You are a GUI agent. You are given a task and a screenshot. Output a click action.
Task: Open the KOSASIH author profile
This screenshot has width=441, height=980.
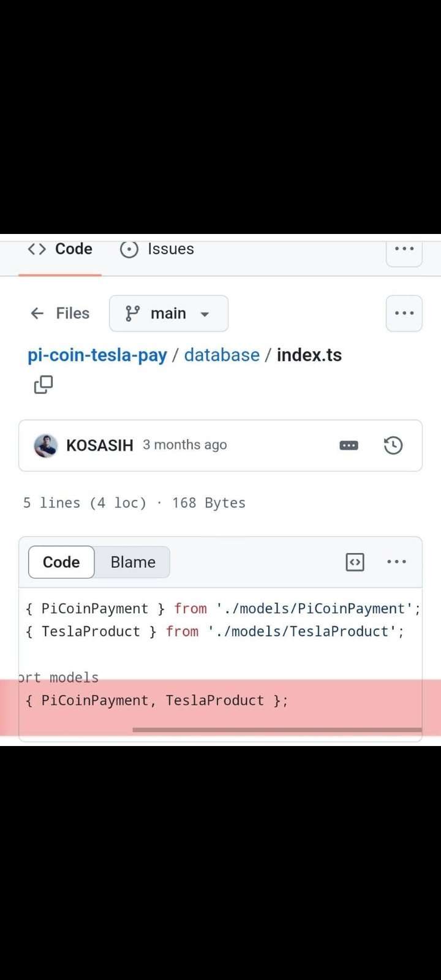99,446
